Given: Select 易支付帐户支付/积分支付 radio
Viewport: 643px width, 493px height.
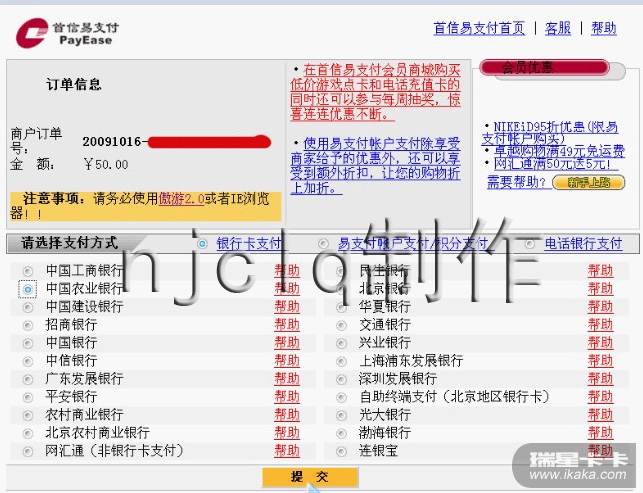Looking at the screenshot, I should click(x=323, y=244).
